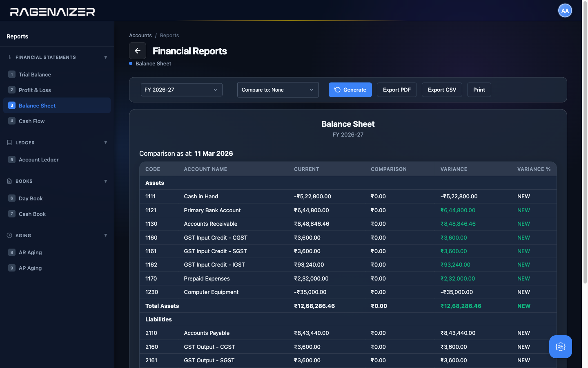Click GST Input Credit - CGST row
588x368 pixels.
pyautogui.click(x=348, y=238)
